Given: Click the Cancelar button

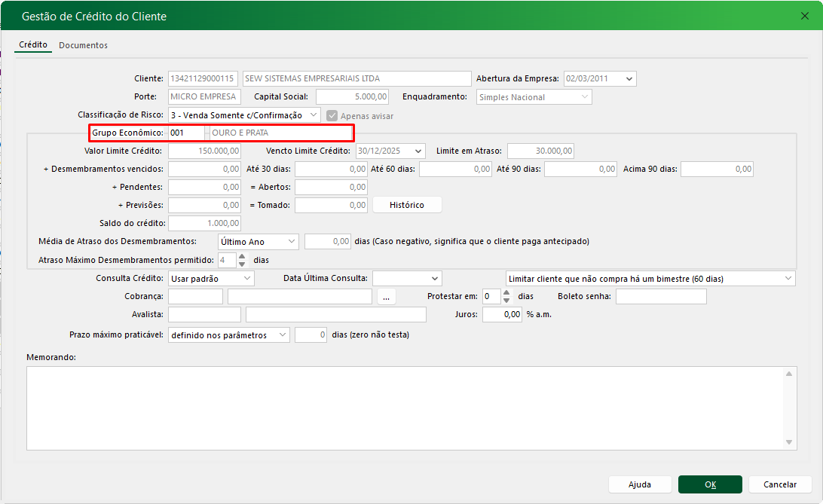Looking at the screenshot, I should (x=780, y=484).
